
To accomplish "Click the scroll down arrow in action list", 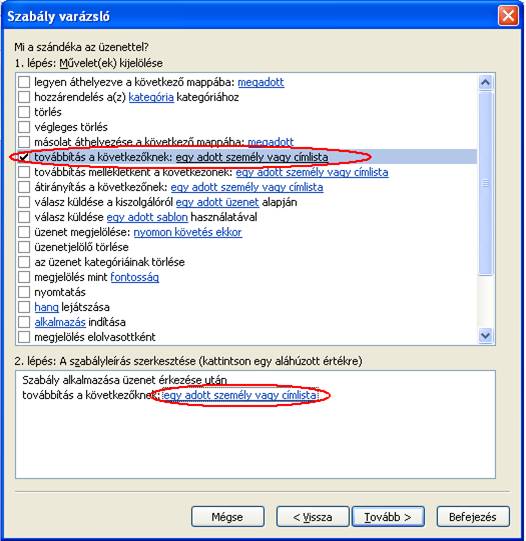I will [x=486, y=335].
